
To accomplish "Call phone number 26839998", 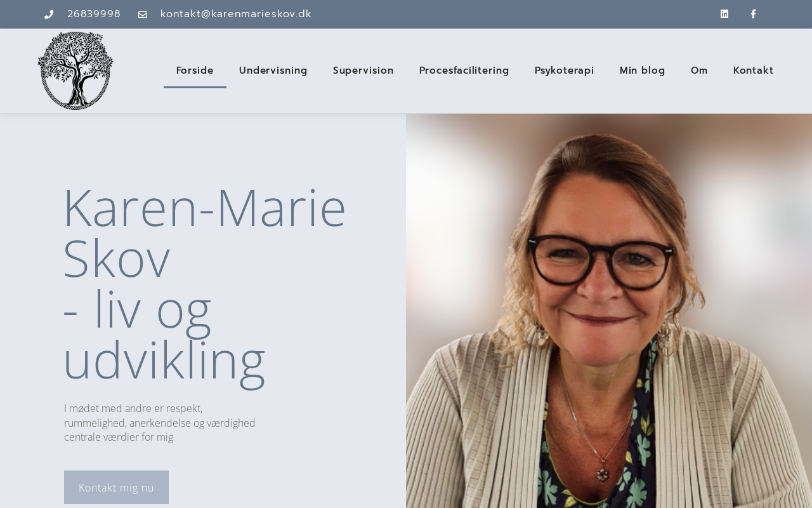I will tap(94, 14).
